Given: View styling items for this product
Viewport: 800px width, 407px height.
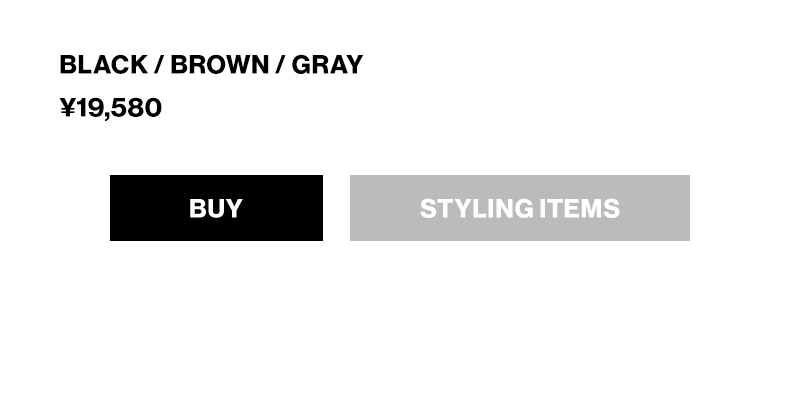Looking at the screenshot, I should [519, 208].
